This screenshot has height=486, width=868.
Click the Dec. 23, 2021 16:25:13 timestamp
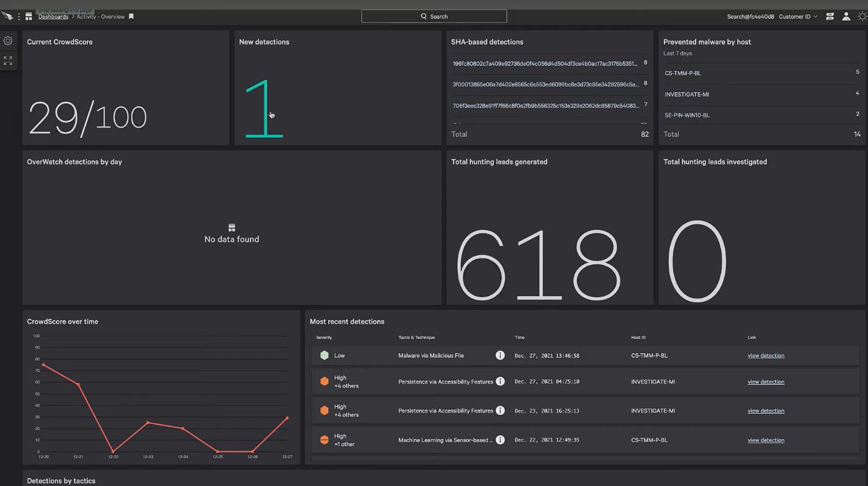[x=547, y=411]
